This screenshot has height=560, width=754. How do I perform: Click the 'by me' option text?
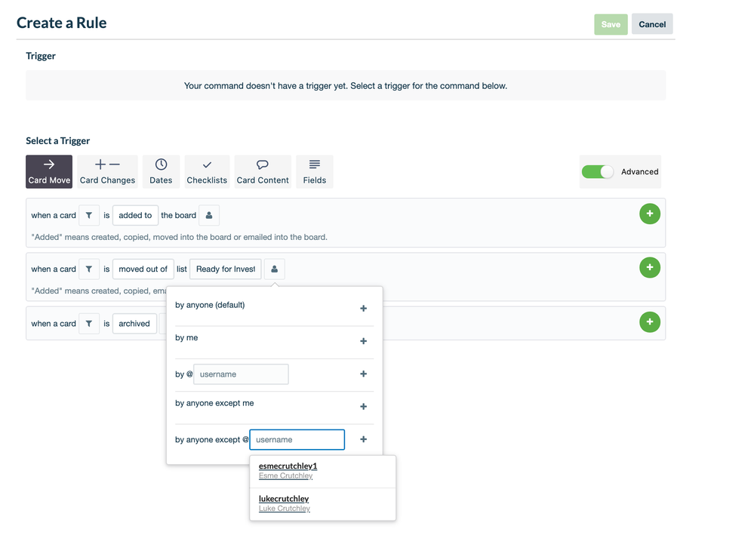coord(186,337)
